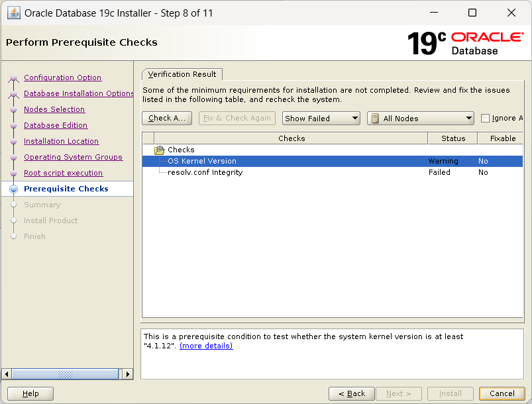Screen dimensions: 532x404
Task: Click the Fix & Check Again button
Action: 237,118
